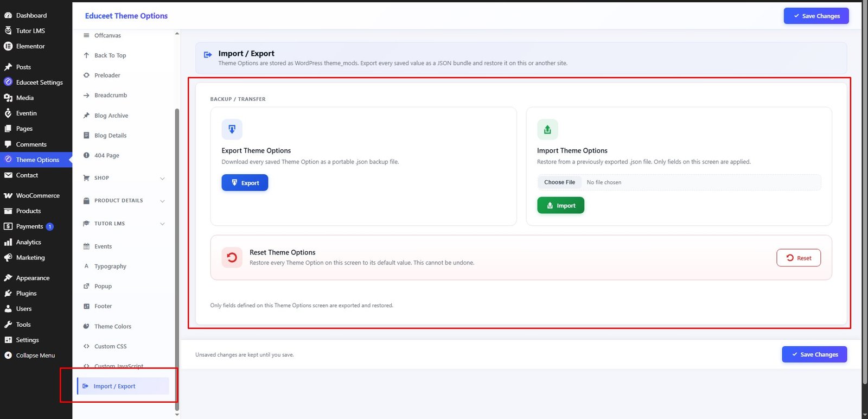The image size is (868, 419).
Task: Click the Comments bubble icon
Action: coord(8,144)
